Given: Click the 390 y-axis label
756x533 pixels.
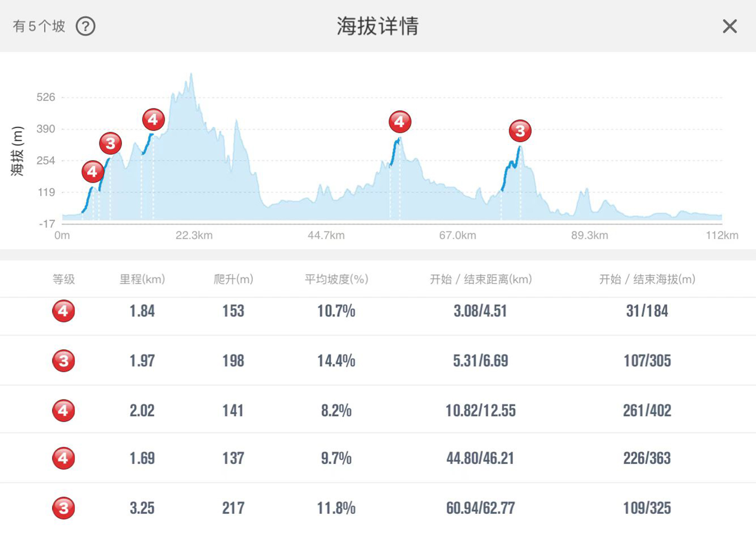Looking at the screenshot, I should coord(46,129).
